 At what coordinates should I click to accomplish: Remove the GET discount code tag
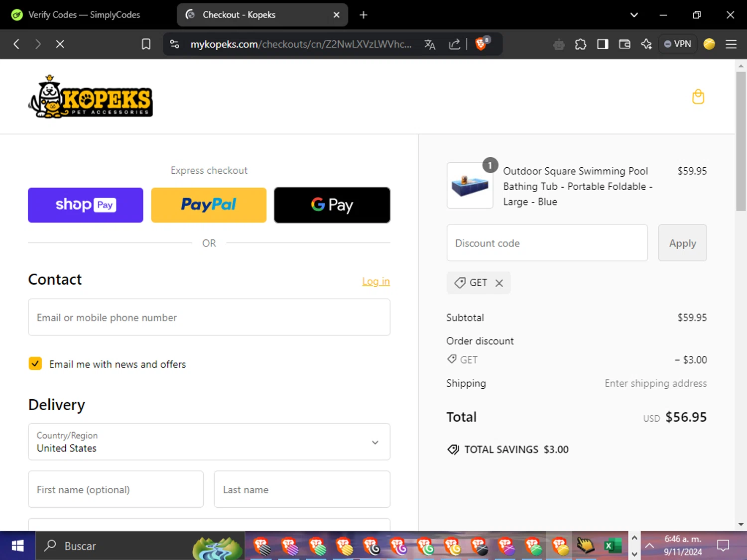pyautogui.click(x=499, y=283)
